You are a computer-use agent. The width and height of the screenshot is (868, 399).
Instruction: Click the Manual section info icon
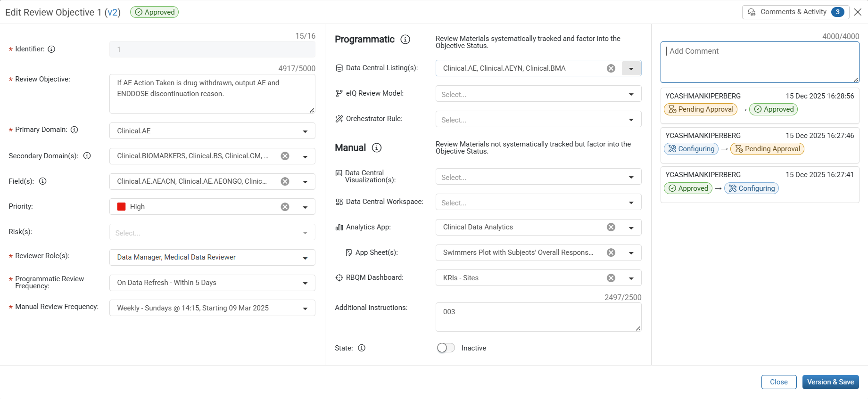click(376, 148)
